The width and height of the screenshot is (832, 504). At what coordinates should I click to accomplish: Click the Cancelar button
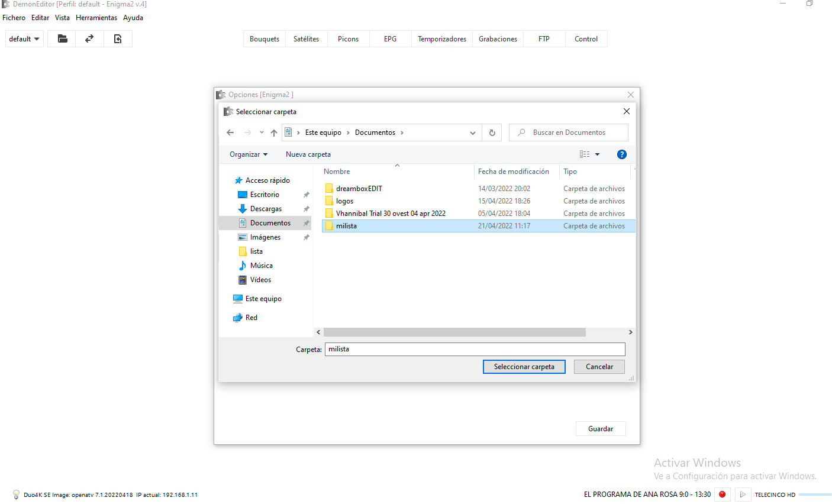(599, 367)
